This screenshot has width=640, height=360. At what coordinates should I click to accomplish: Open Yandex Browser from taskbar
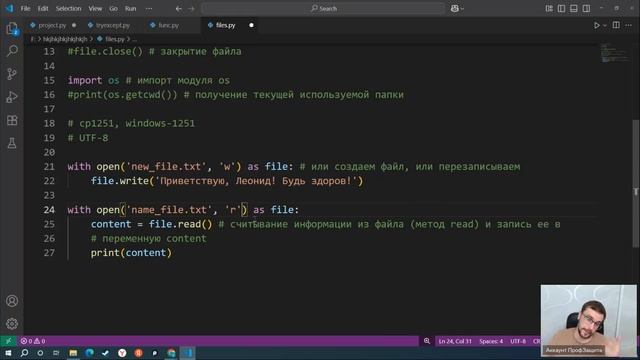[122, 353]
